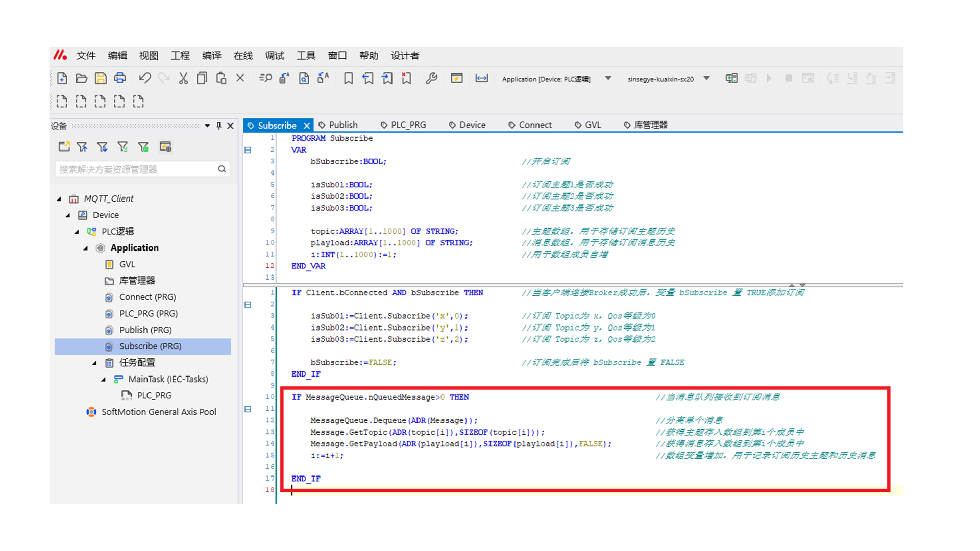Log in to the device with the green arrow icon

[x=731, y=78]
